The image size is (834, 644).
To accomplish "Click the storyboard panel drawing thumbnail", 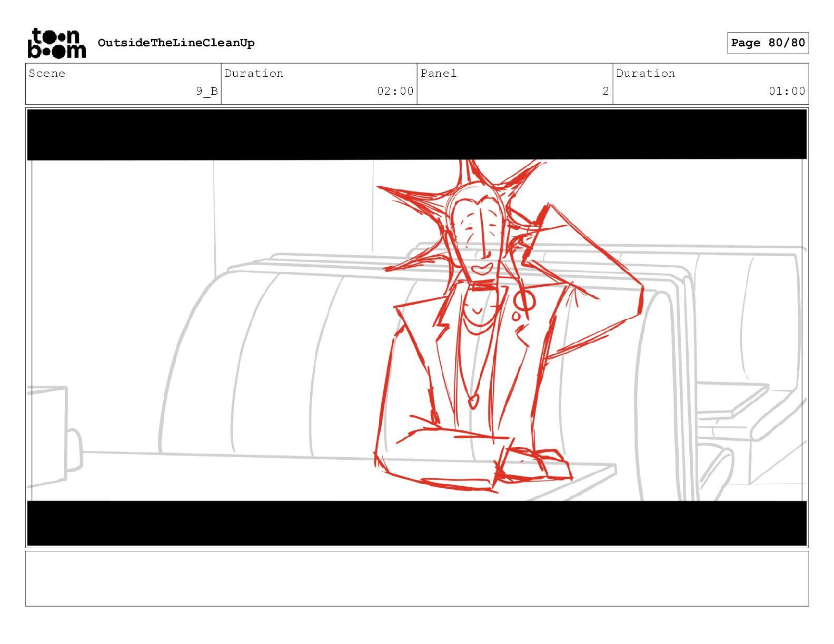I will pyautogui.click(x=417, y=328).
